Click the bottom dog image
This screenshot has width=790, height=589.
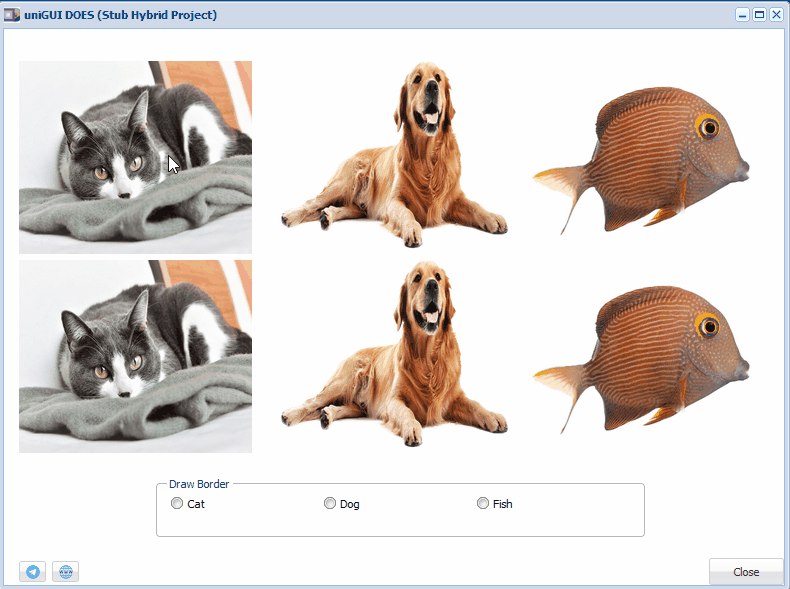(394, 354)
